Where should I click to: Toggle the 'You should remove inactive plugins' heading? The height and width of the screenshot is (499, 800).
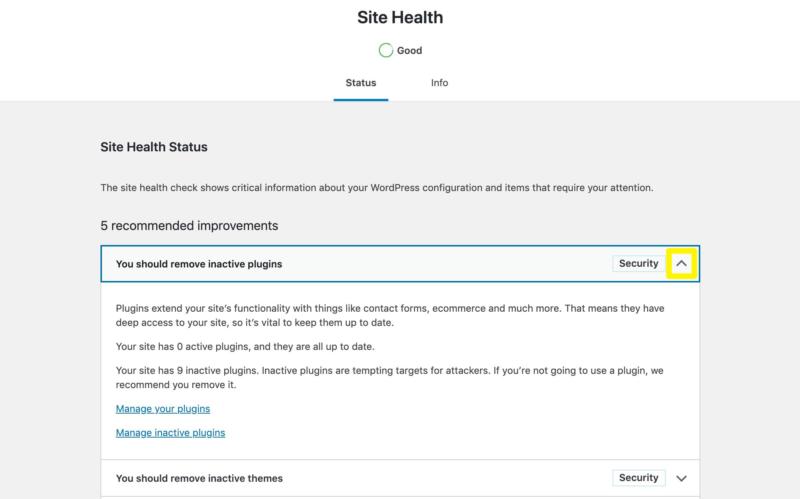pos(199,264)
